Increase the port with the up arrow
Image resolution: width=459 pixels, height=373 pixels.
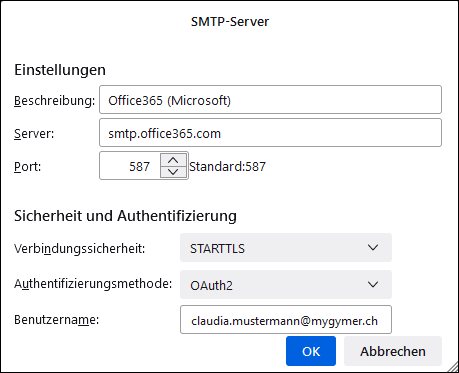coord(173,160)
